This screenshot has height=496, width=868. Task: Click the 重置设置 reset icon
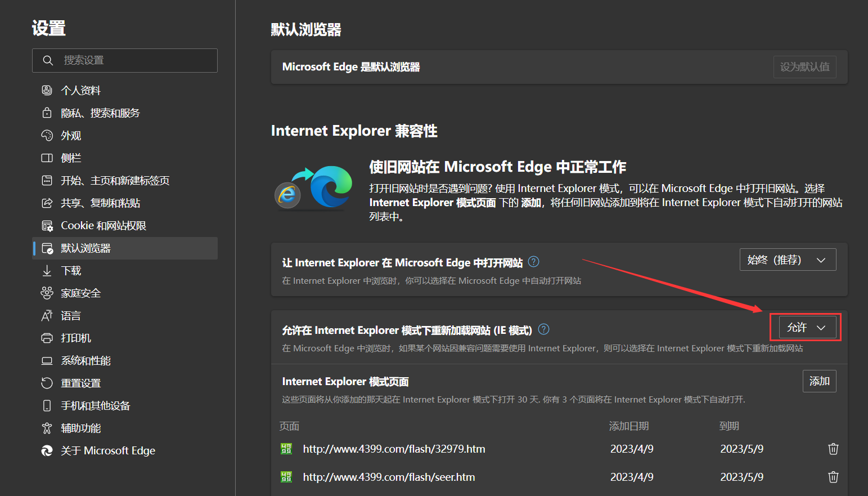[x=47, y=383]
